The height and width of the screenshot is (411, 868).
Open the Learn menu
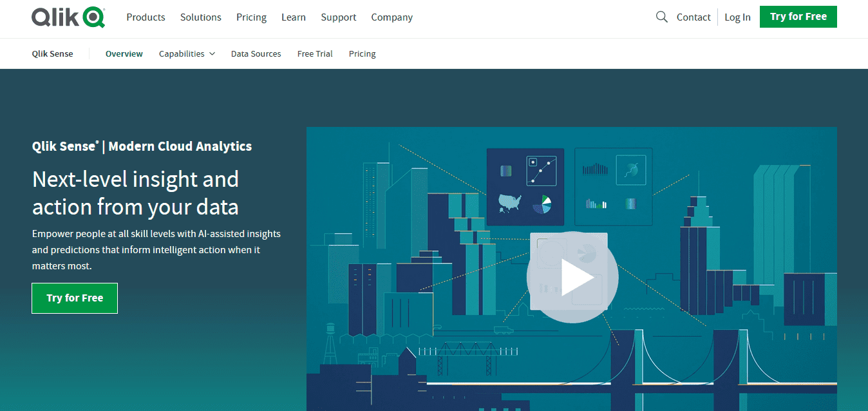coord(294,17)
